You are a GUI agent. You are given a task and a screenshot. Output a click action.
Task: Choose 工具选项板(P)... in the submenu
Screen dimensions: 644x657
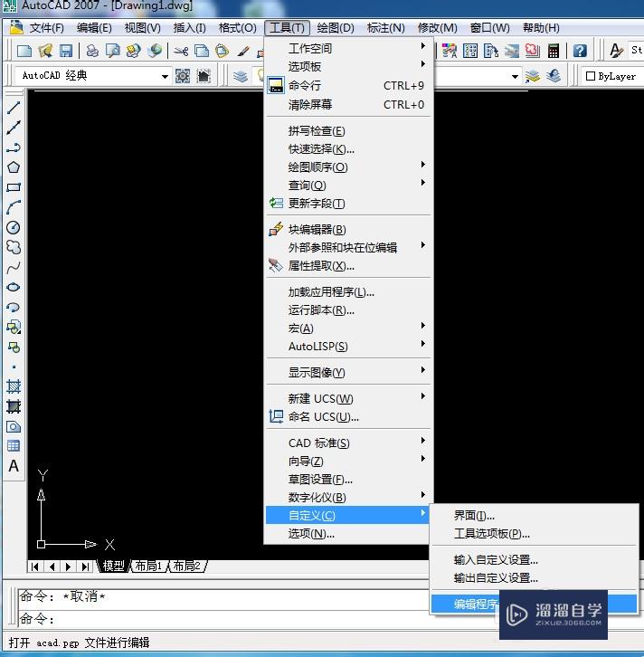tap(535, 533)
